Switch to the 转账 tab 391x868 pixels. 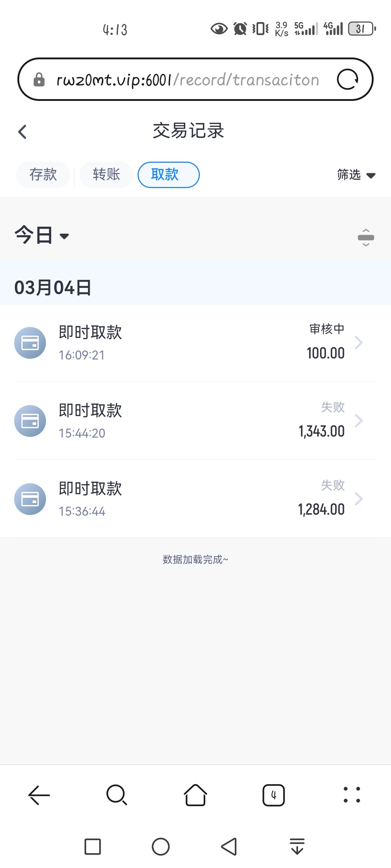pos(106,175)
